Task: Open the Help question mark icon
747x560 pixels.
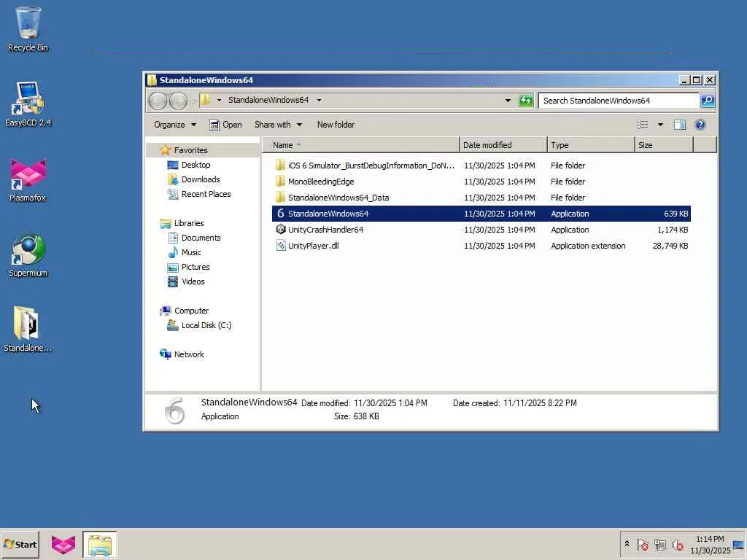Action: [700, 125]
